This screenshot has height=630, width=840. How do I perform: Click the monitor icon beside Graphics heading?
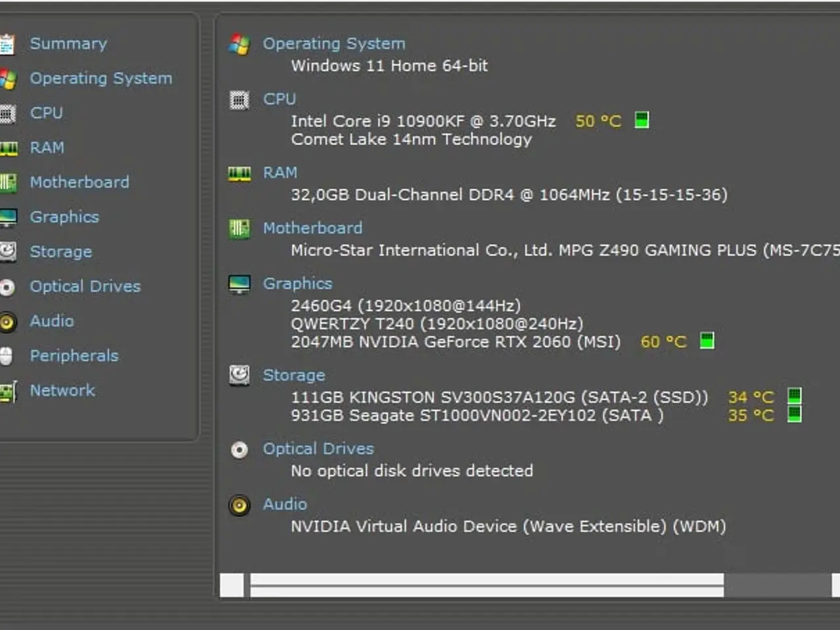tap(239, 284)
